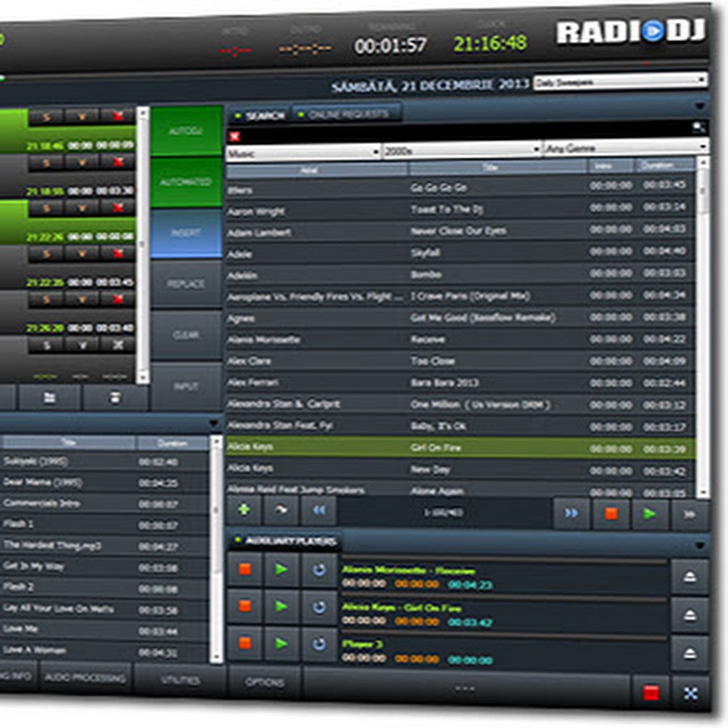Collapse the Auxiliary Players panel arrow

pyautogui.click(x=699, y=545)
